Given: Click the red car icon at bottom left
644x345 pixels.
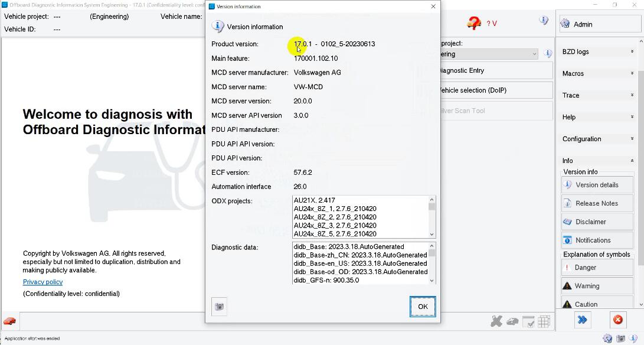Looking at the screenshot, I should pos(9,321).
